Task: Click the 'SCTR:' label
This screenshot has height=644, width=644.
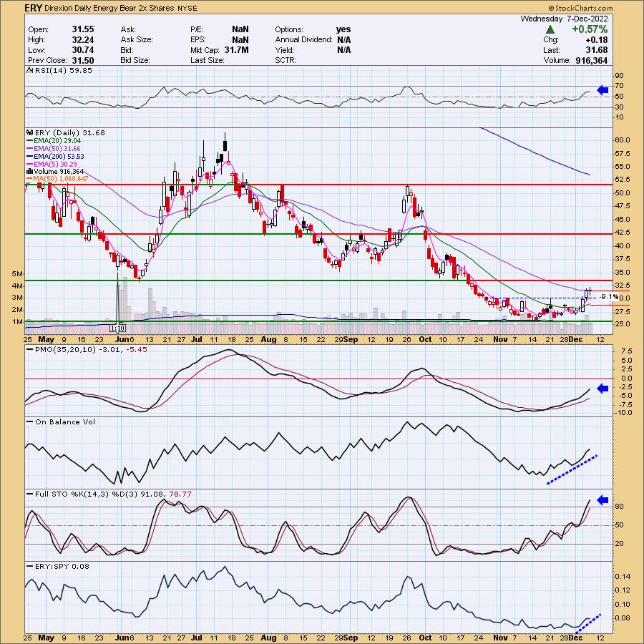Action: tap(286, 60)
